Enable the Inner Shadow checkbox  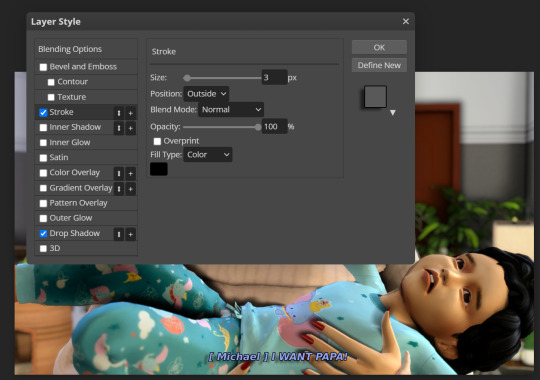point(43,127)
